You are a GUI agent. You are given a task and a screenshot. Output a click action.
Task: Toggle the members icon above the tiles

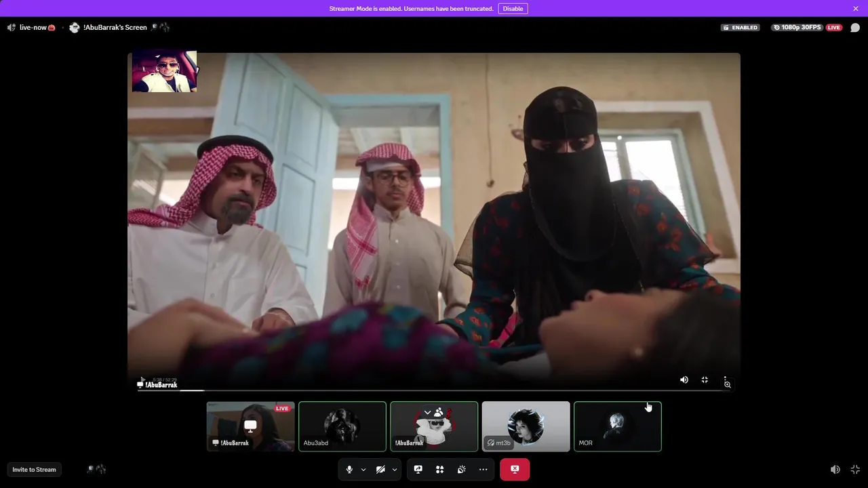tap(439, 412)
